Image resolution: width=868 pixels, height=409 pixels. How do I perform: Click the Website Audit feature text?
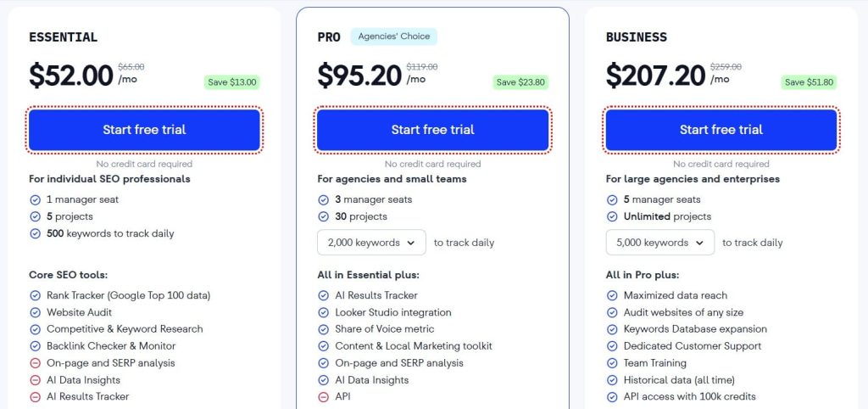point(81,312)
